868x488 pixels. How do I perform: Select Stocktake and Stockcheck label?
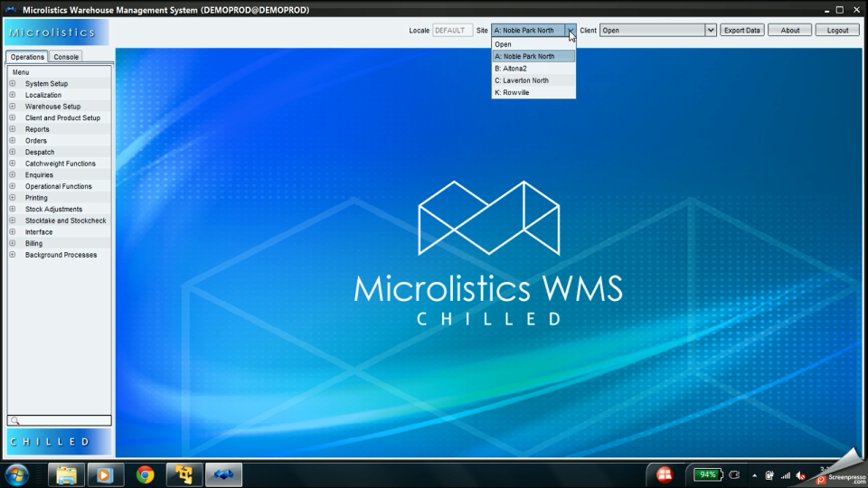[65, 221]
